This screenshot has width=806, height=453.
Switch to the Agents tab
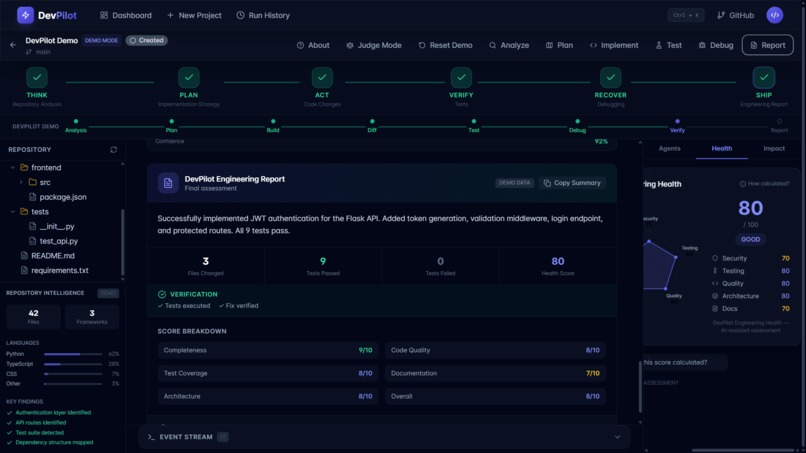669,148
